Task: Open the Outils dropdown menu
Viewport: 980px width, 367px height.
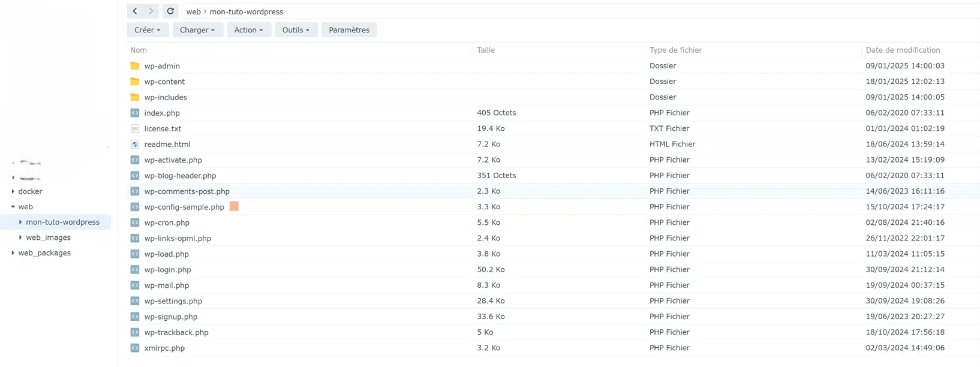Action: (x=296, y=30)
